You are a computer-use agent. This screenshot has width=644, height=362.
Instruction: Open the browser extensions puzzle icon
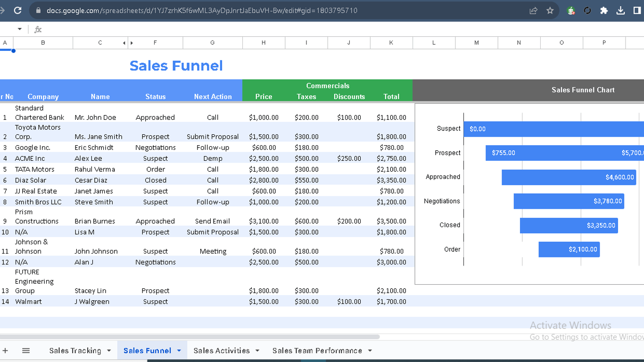[603, 10]
